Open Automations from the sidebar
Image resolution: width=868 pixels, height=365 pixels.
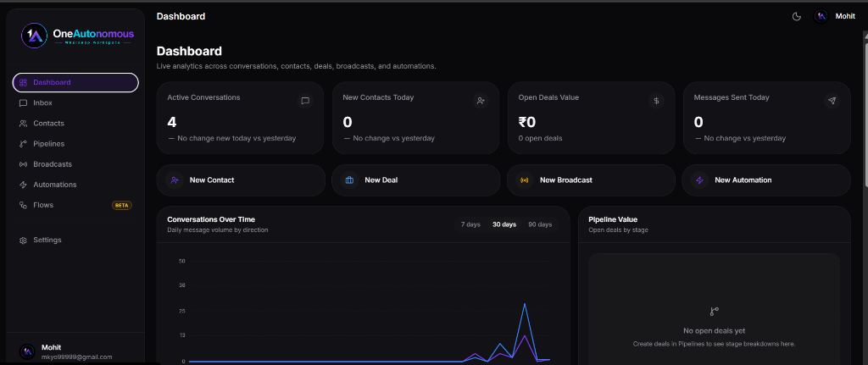click(x=75, y=185)
